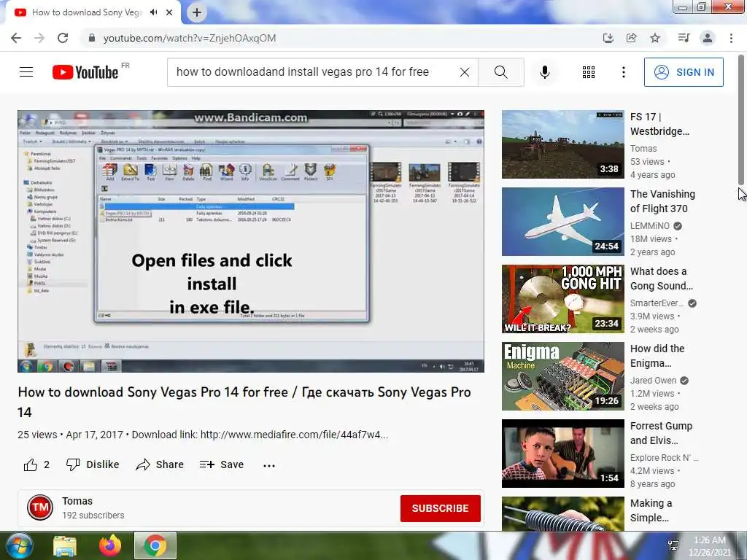
Task: Like the video with the thumbs up
Action: click(x=31, y=464)
